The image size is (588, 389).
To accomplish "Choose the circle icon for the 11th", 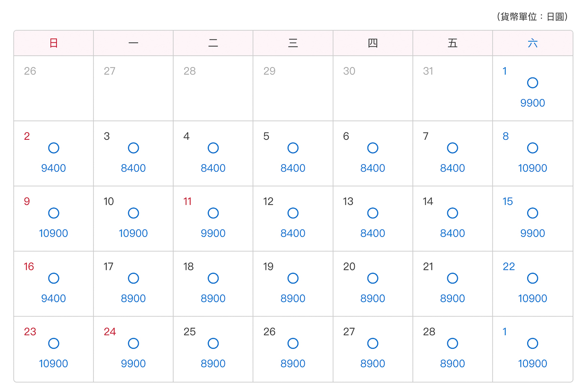I will point(213,213).
